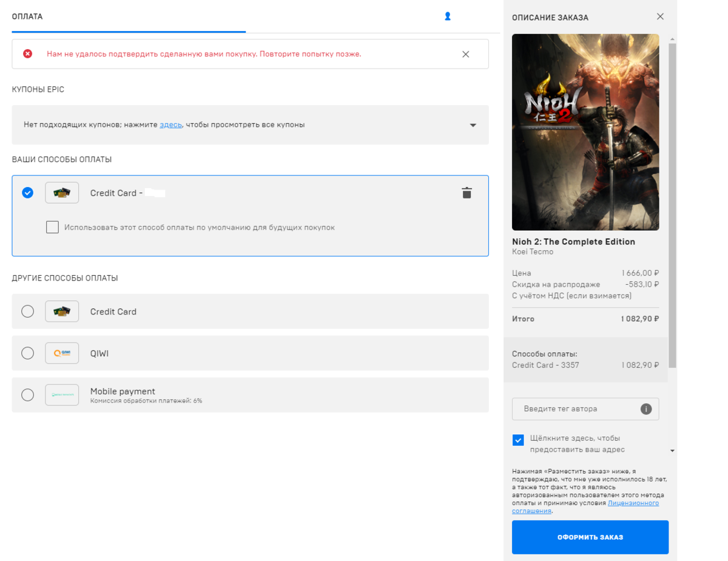Click the QIWI wallet logo
The height and width of the screenshot is (561, 728).
point(62,353)
